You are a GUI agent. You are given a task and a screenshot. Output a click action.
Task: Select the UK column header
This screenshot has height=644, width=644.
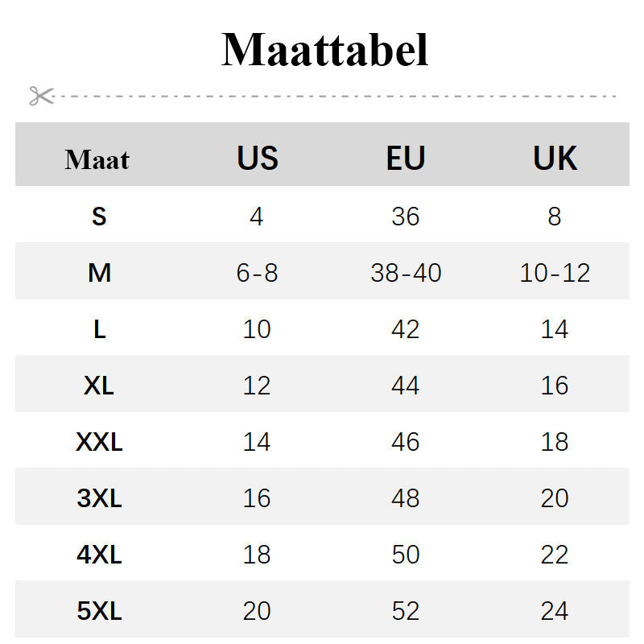(555, 158)
